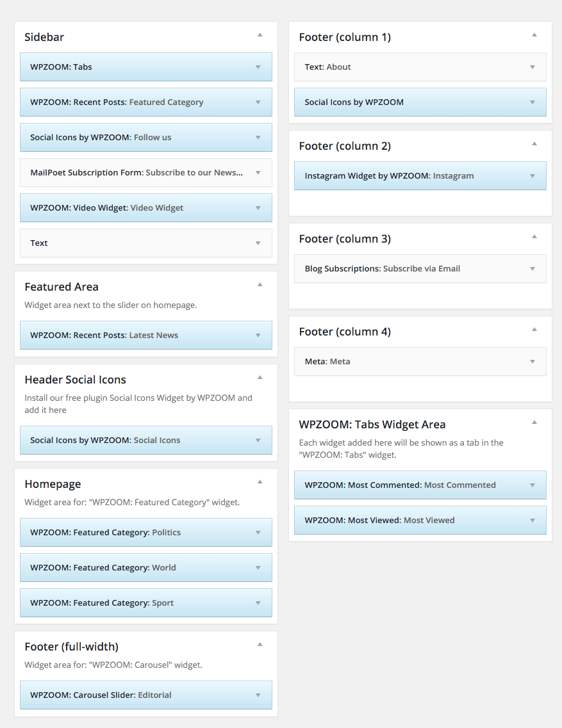
Task: Expand the Sidebar's untitled Text widget arrow
Action: [258, 244]
